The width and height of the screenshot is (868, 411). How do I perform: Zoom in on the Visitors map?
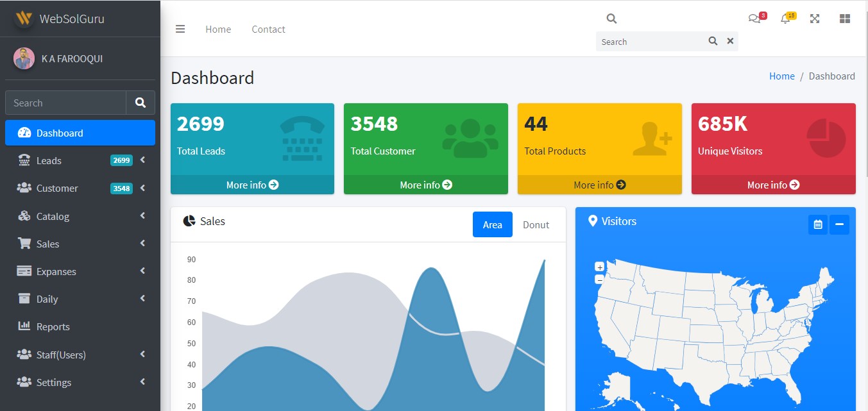[599, 266]
